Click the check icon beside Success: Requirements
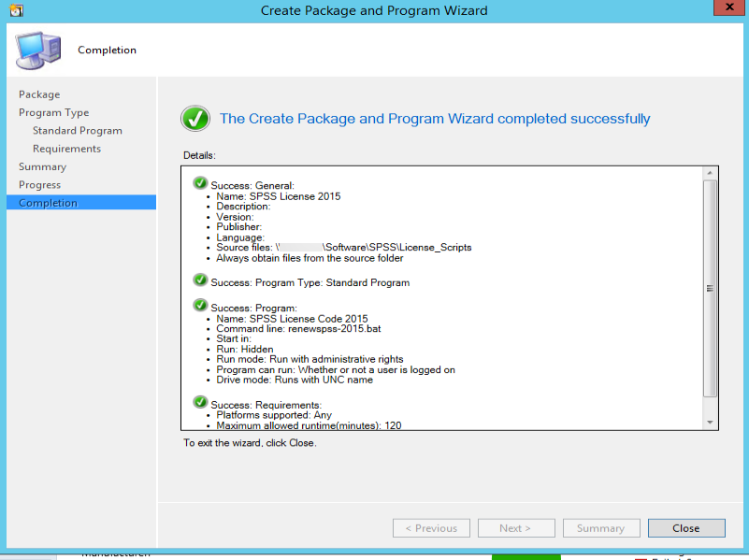This screenshot has height=560, width=749. point(200,402)
